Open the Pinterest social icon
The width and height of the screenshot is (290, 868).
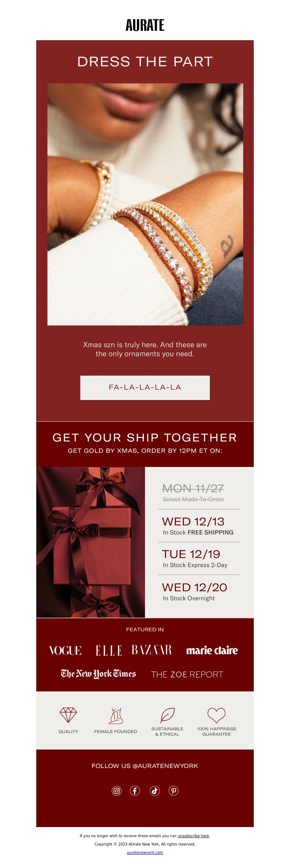174,791
